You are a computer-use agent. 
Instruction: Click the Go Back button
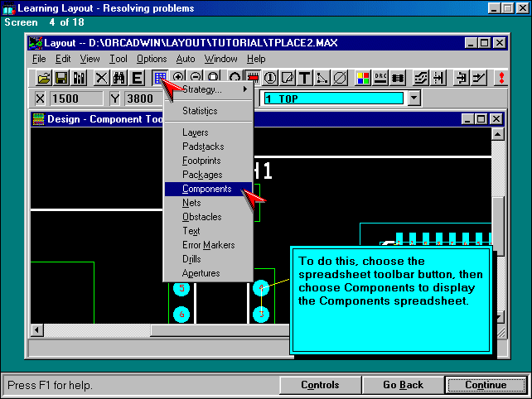[403, 385]
